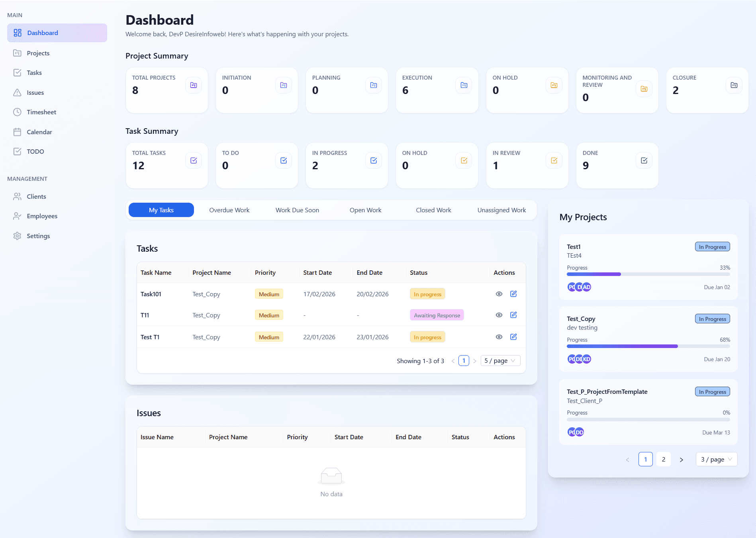Click the edit icon for Test T1 task
The image size is (756, 538).
[x=513, y=337]
